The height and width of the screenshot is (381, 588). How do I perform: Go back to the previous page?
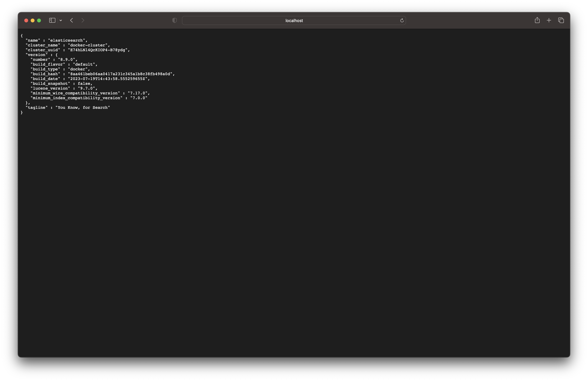click(x=71, y=20)
